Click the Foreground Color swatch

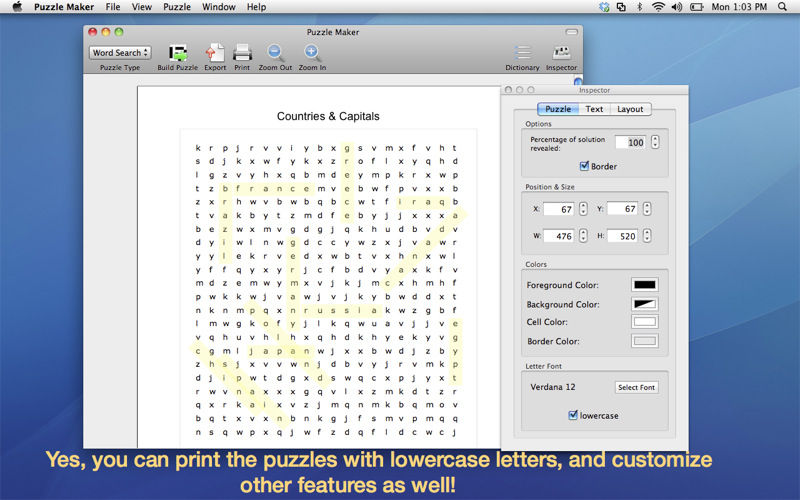pos(644,285)
